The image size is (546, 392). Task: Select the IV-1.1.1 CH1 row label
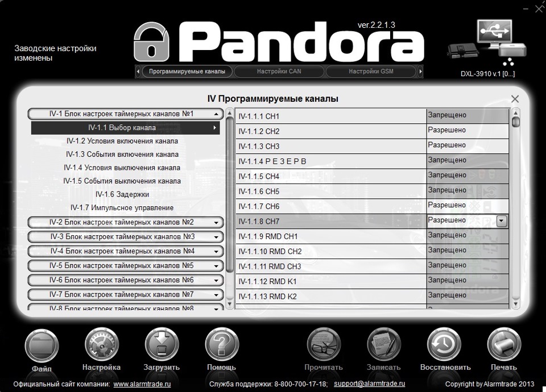coord(259,116)
